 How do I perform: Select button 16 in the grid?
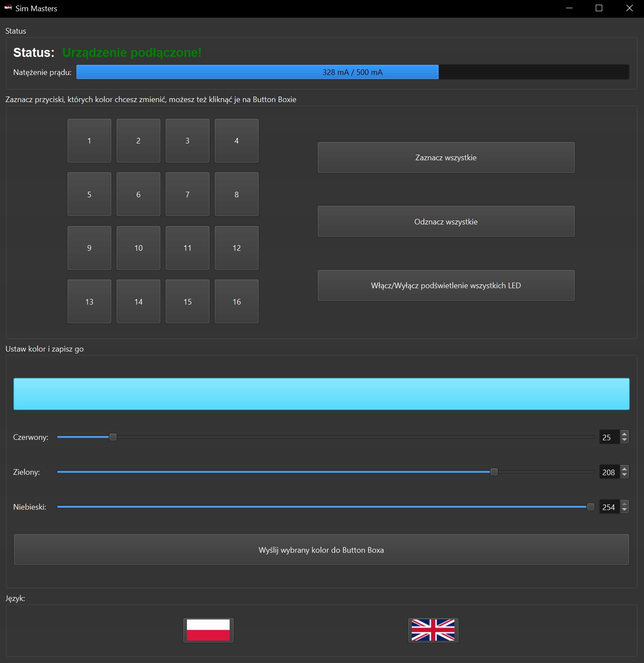236,302
